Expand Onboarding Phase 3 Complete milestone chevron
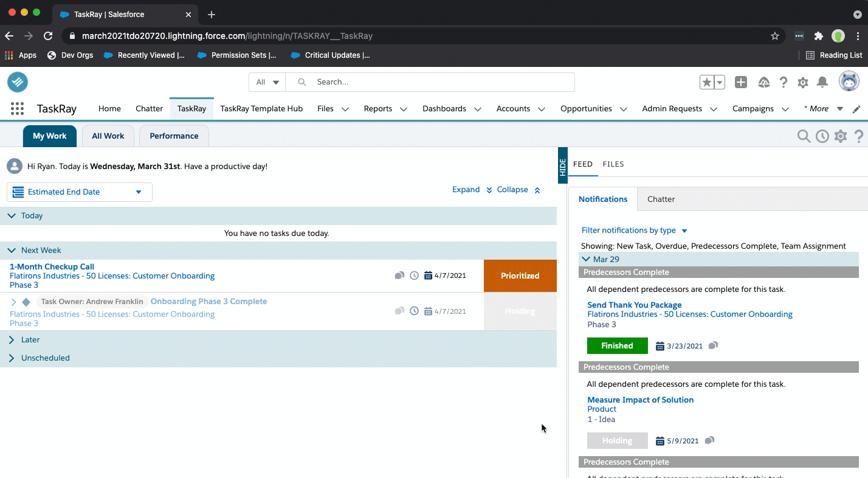The width and height of the screenshot is (868, 478). [x=13, y=302]
